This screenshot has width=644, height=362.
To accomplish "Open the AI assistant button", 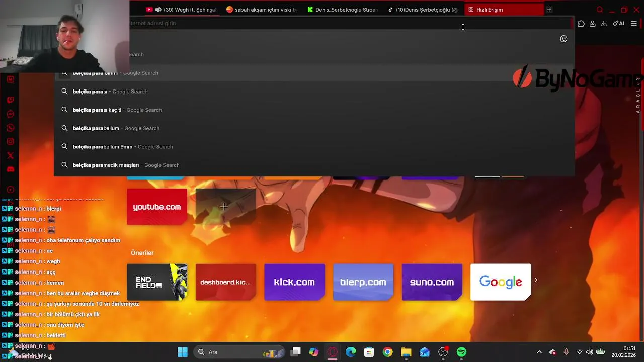I will (x=618, y=23).
